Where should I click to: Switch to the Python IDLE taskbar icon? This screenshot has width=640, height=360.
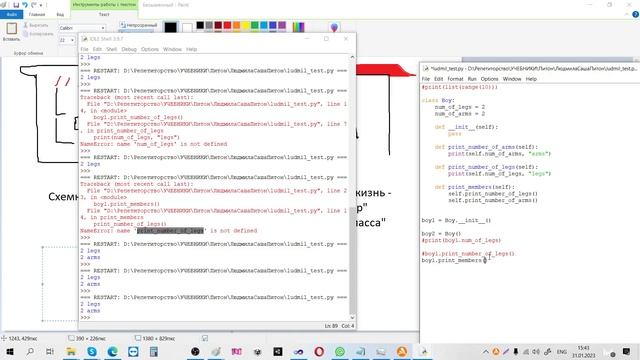click(423, 351)
